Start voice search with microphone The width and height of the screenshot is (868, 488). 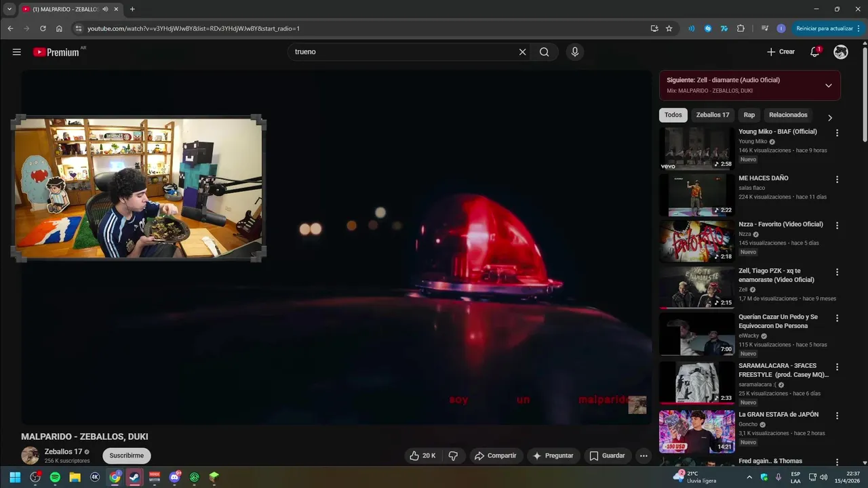click(x=575, y=52)
